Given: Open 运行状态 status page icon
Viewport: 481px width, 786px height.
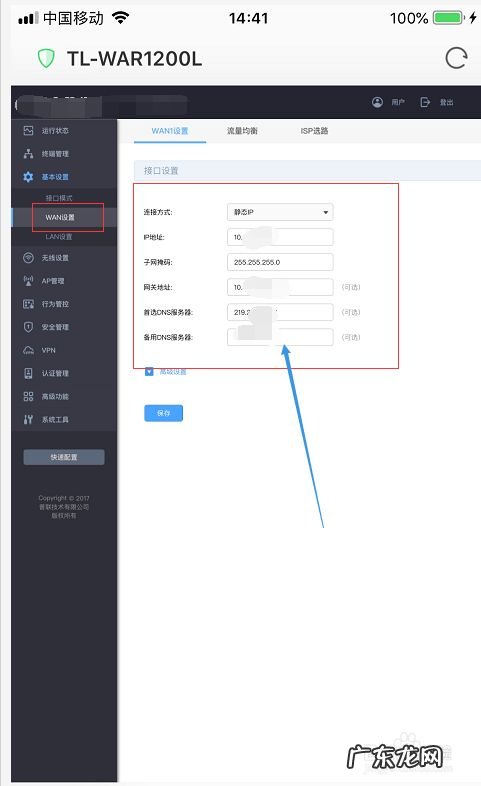Looking at the screenshot, I should tap(29, 130).
